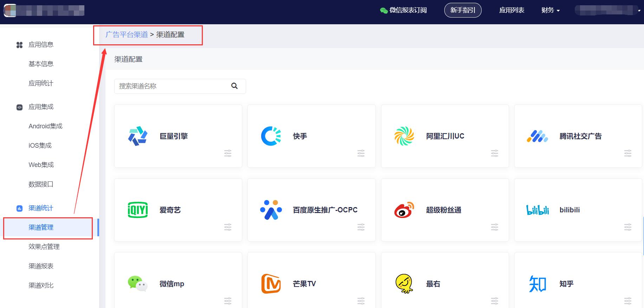Image resolution: width=644 pixels, height=308 pixels.
Task: Click the 知乎 logo icon
Action: (537, 284)
